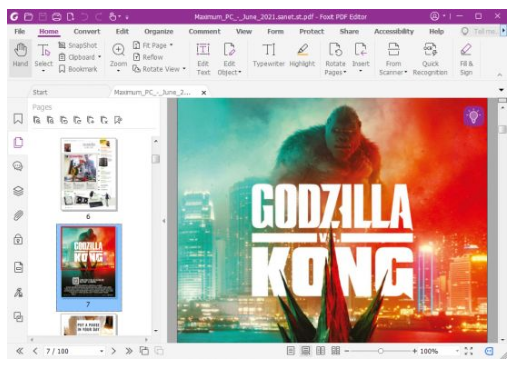Enable continuous facing view

pyautogui.click(x=336, y=351)
